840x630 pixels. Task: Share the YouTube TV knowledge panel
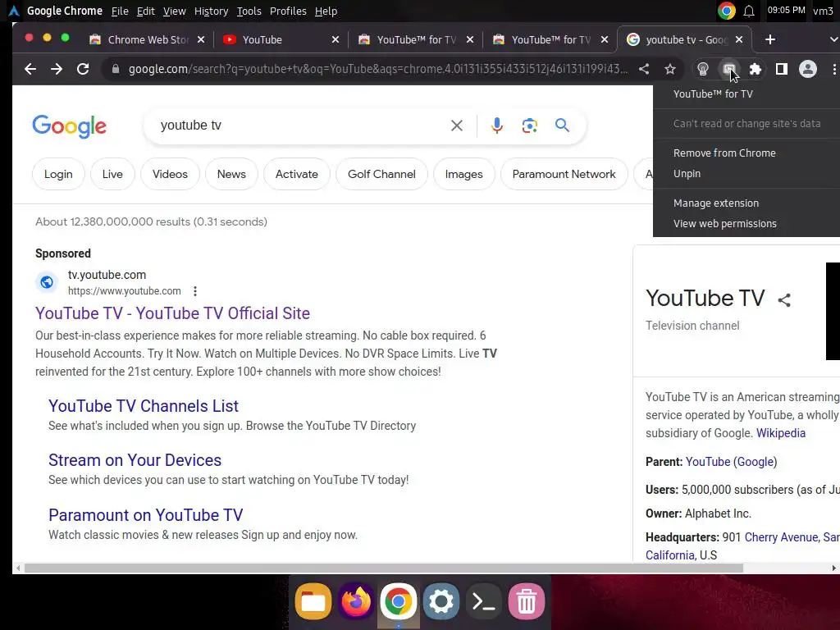coord(784,300)
